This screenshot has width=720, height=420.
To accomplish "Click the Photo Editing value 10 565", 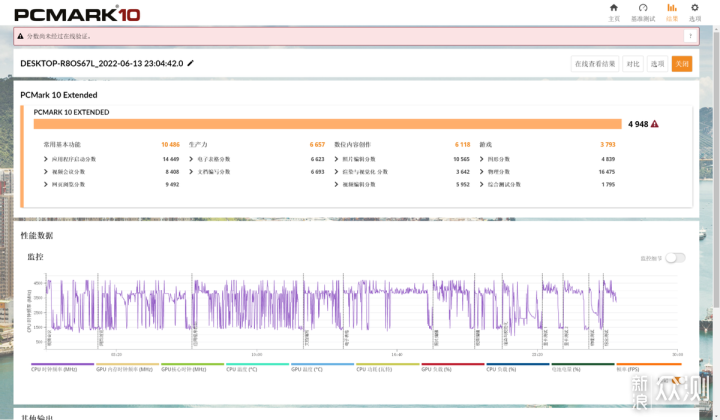I will click(x=461, y=159).
